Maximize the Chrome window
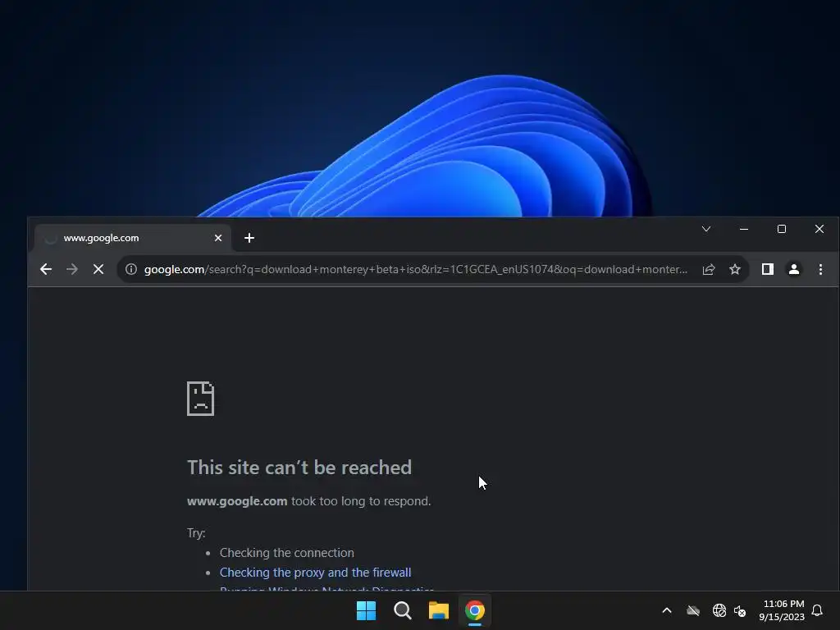840x630 pixels. (782, 230)
